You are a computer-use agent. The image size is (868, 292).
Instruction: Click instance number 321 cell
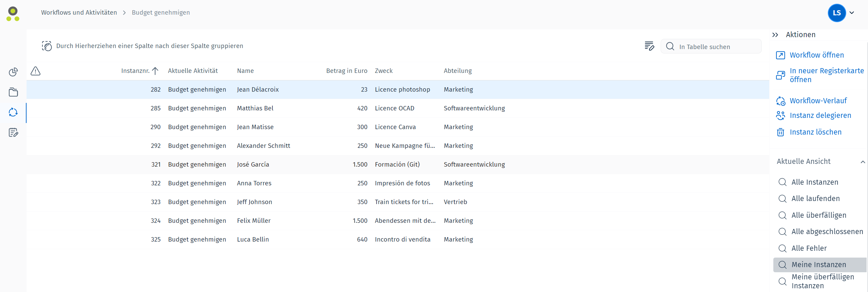[156, 165]
